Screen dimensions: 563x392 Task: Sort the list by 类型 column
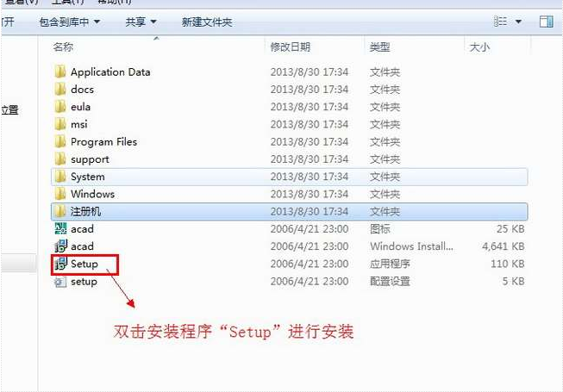coord(379,47)
